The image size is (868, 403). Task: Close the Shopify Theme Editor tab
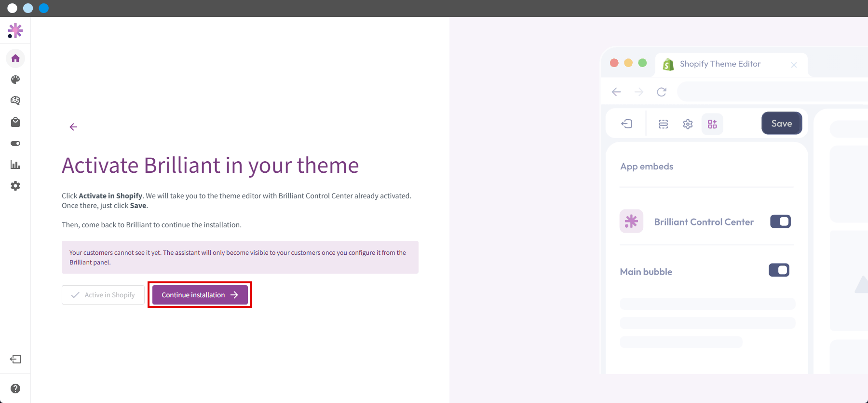(794, 65)
